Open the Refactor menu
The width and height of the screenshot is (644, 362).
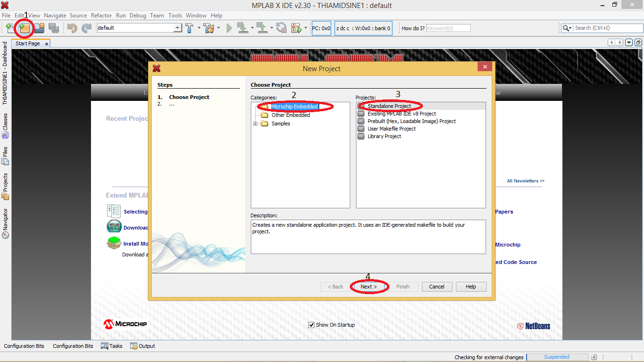click(101, 16)
